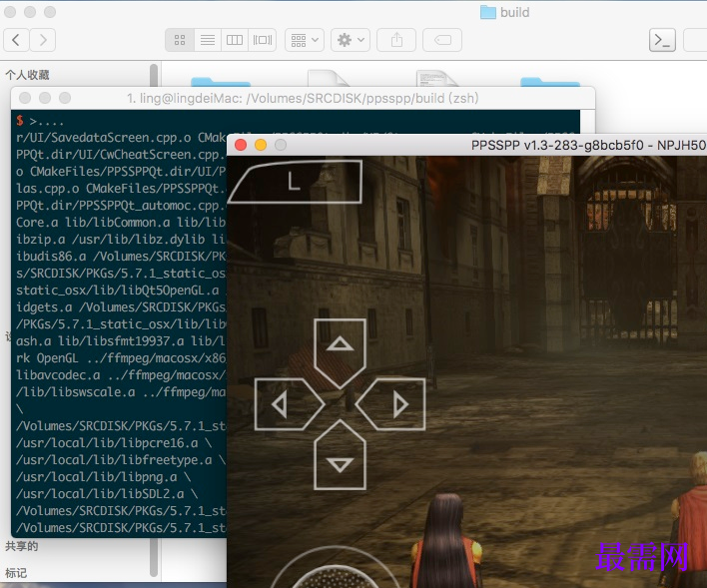This screenshot has height=588, width=707.
Task: Tap the PPSSPP D-pad down arrow
Action: click(340, 455)
